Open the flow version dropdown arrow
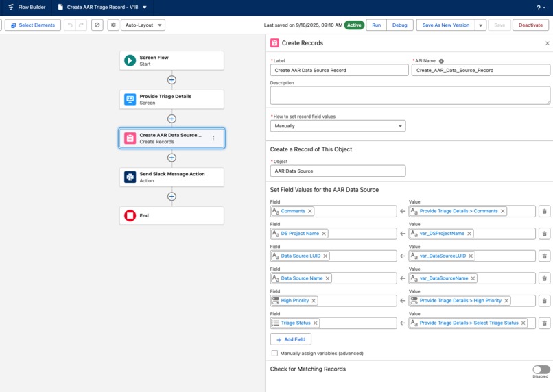 coord(145,7)
